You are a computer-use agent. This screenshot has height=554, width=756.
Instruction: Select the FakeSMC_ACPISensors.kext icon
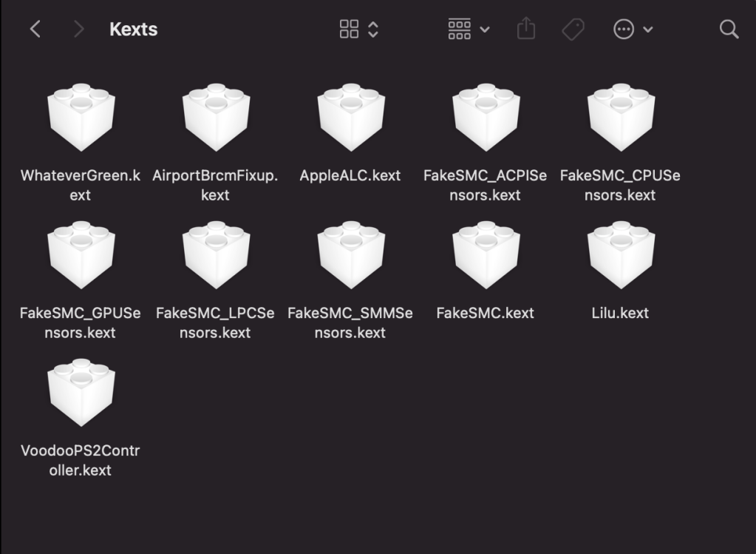486,118
